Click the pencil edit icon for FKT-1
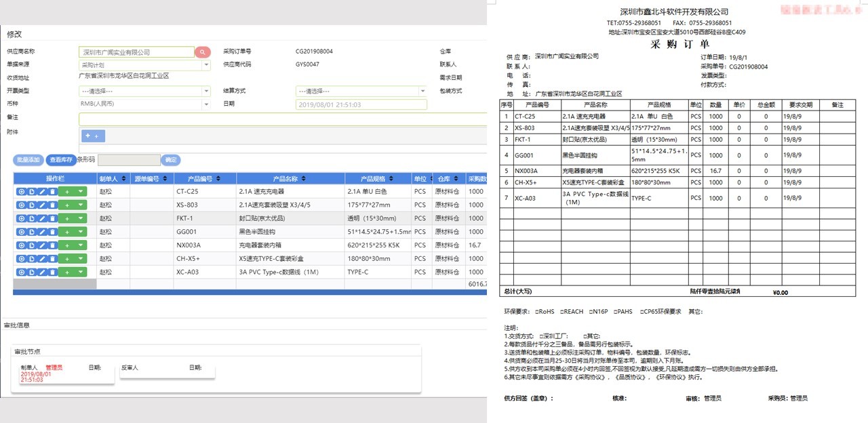868x423 pixels. coord(42,218)
